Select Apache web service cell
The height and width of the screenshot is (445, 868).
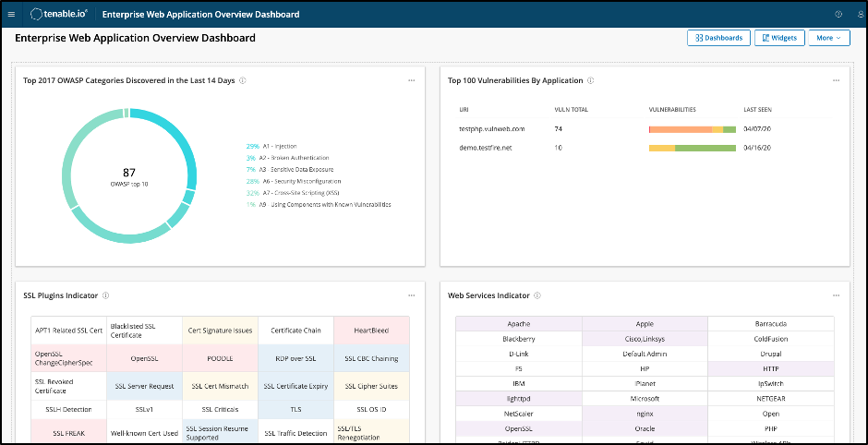519,324
